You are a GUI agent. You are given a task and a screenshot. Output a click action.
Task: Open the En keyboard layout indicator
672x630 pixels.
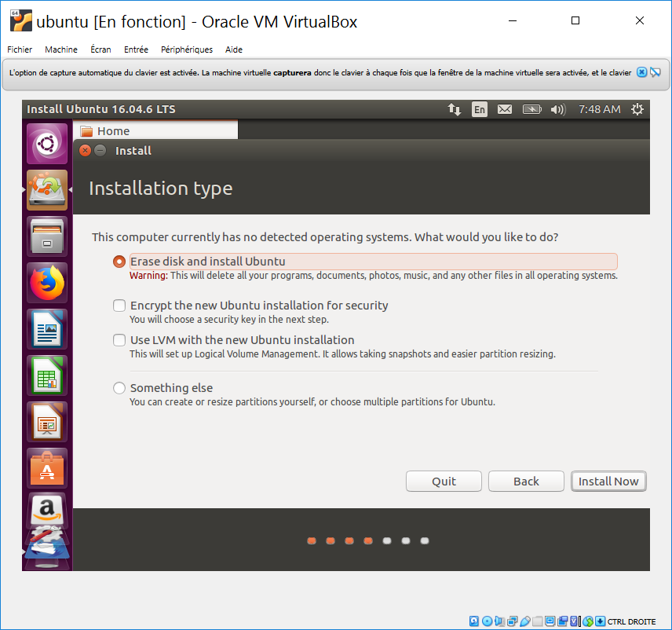(479, 109)
